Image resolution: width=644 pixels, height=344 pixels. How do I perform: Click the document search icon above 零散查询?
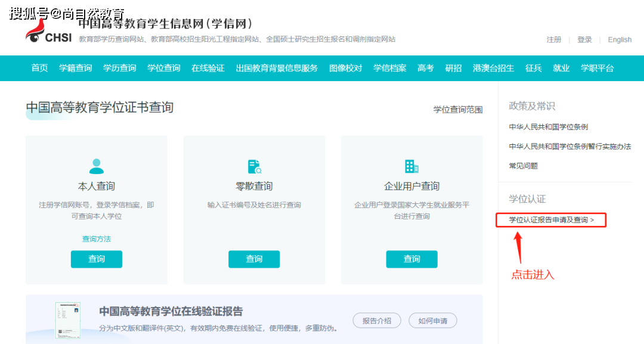tap(254, 166)
